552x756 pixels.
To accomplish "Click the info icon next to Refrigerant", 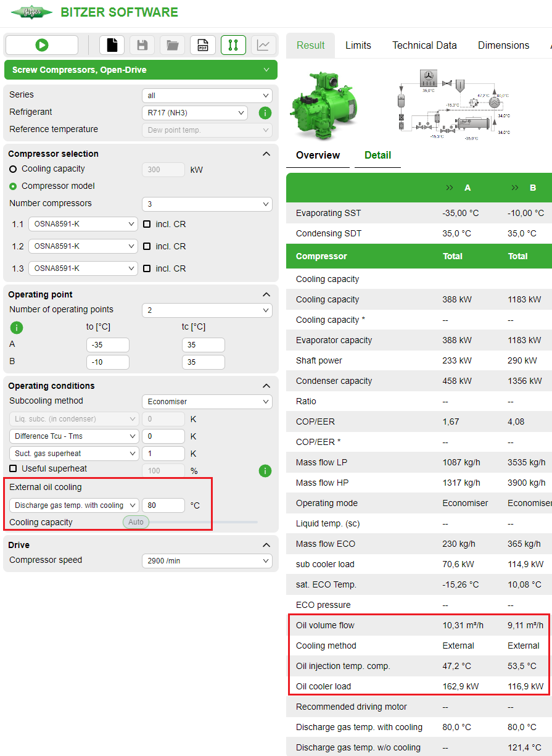I will (x=265, y=112).
